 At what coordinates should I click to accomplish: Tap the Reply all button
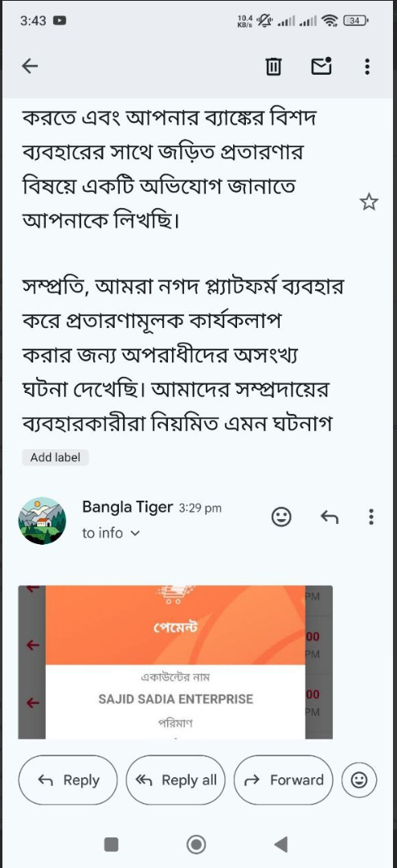point(176,780)
